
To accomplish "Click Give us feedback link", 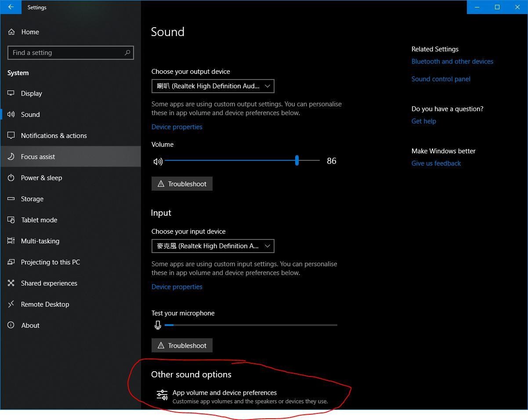I will (436, 163).
